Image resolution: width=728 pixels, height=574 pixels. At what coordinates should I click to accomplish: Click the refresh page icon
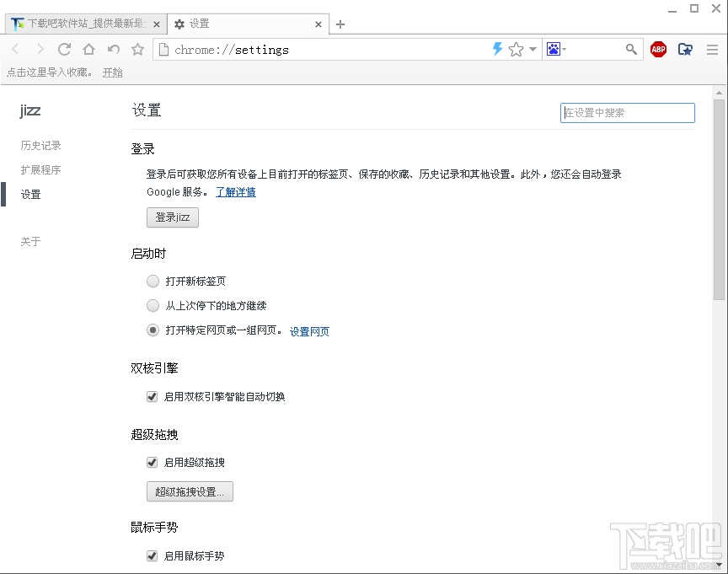[64, 49]
